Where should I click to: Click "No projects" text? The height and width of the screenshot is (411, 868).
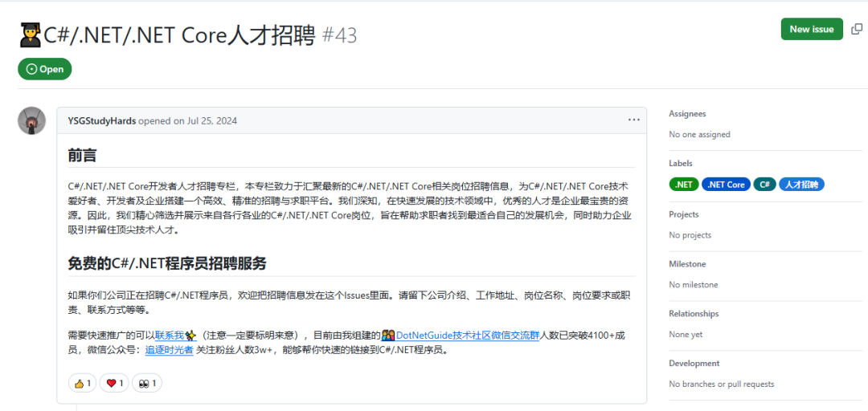coord(690,235)
